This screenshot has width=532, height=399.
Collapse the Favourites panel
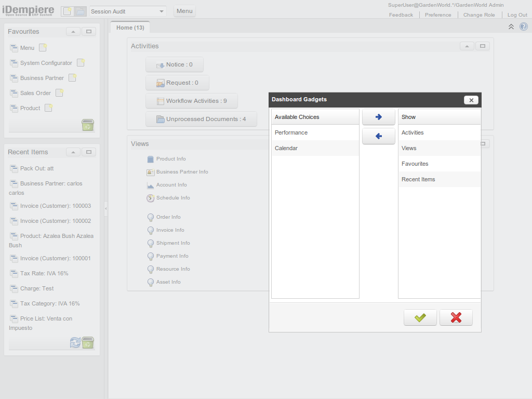[73, 31]
